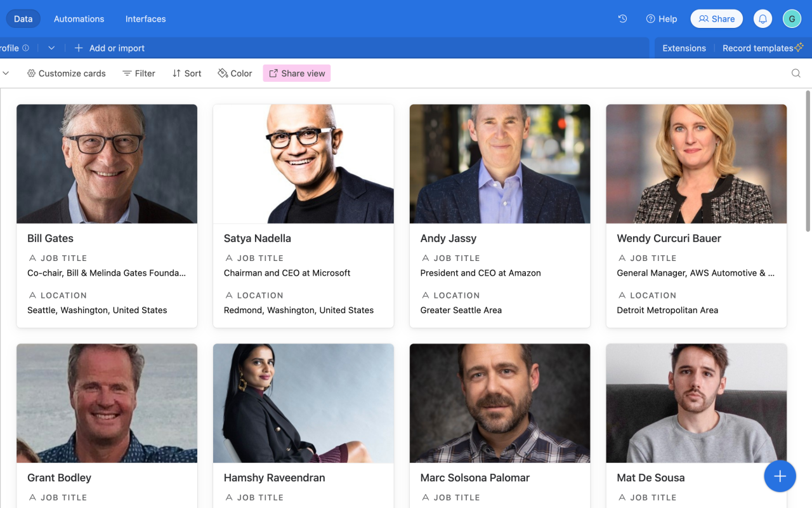Open Marc Solsona Palomar card photo

coord(500,403)
